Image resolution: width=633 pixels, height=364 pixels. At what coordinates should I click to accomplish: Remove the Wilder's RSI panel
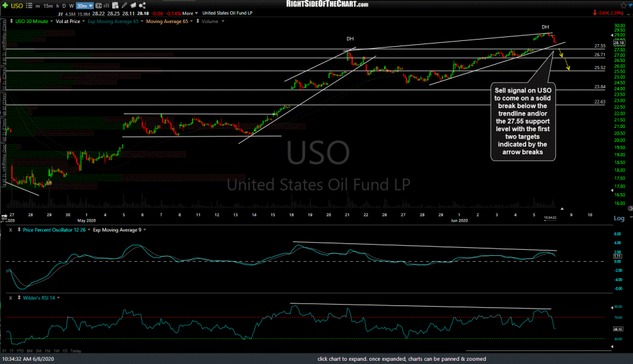[10, 298]
